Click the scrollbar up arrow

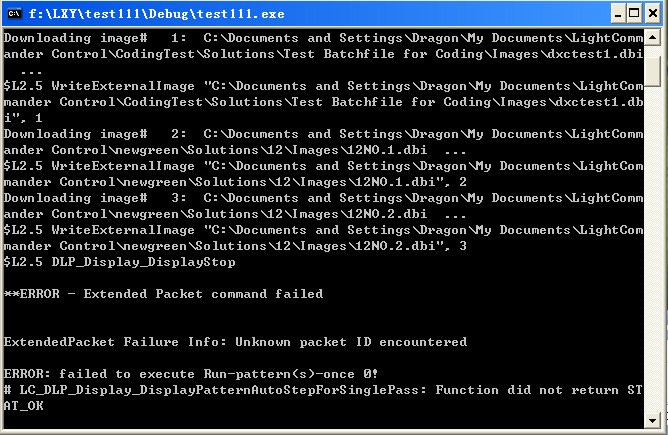(x=652, y=37)
